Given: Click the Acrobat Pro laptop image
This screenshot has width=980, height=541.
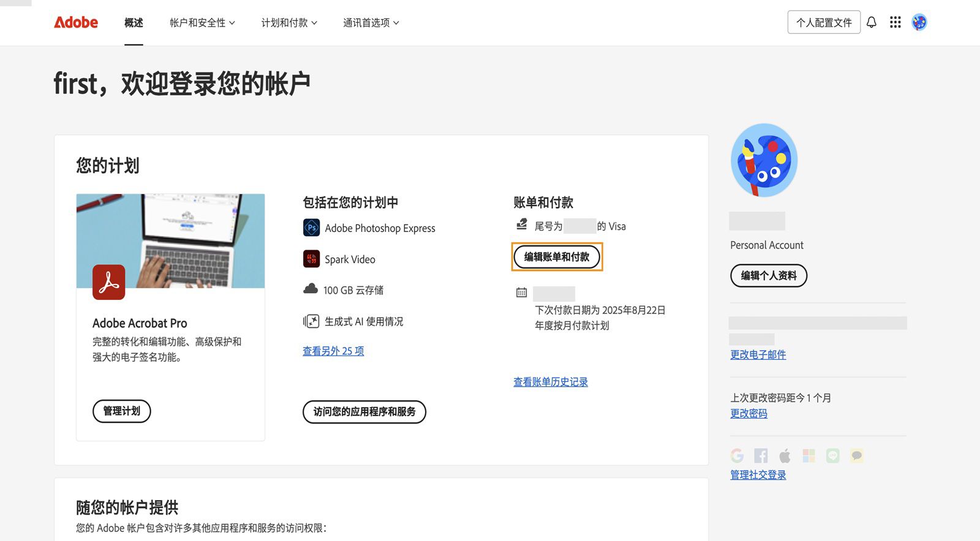Looking at the screenshot, I should tap(170, 241).
